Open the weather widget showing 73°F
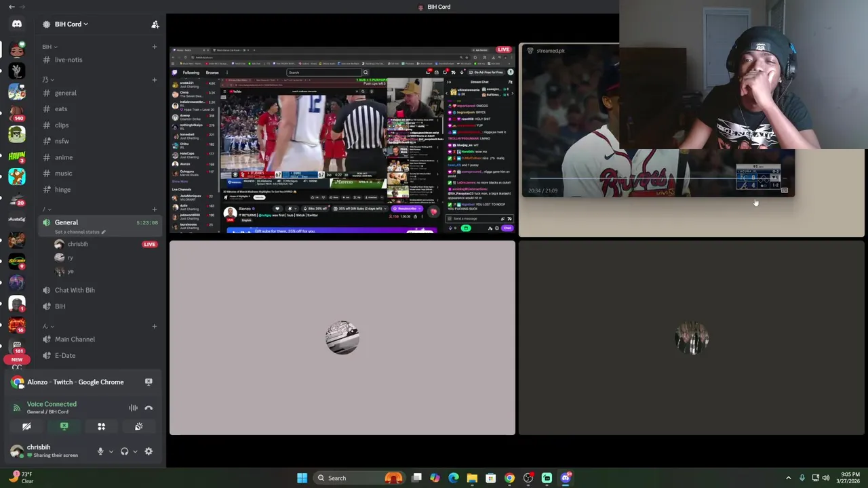Image resolution: width=868 pixels, height=488 pixels. (20, 478)
